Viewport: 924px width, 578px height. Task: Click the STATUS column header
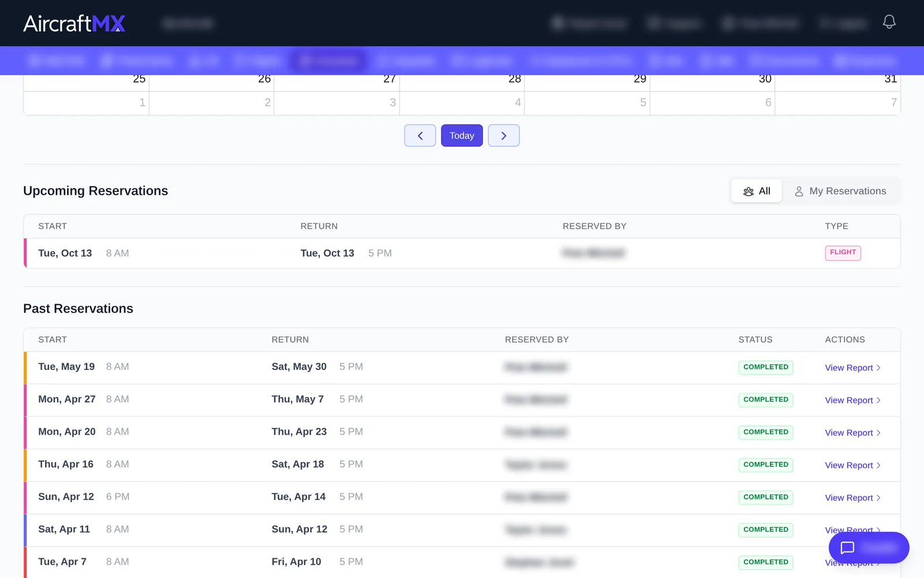(755, 339)
